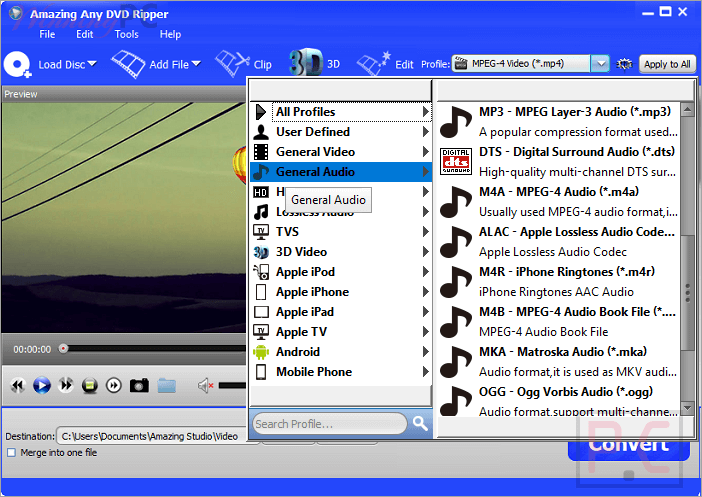702x497 pixels.
Task: Open the File menu
Action: 47,34
